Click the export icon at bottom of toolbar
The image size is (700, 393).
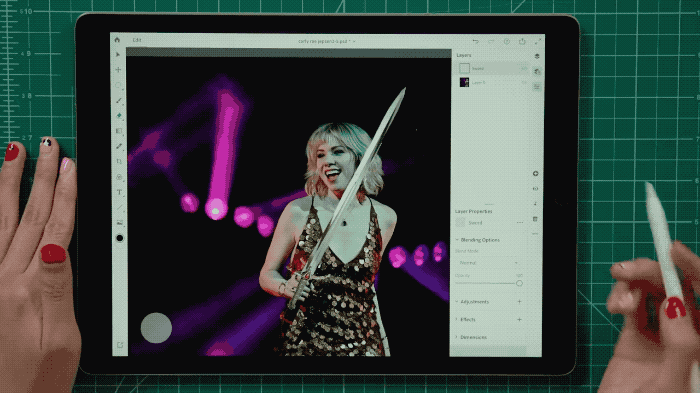click(120, 345)
